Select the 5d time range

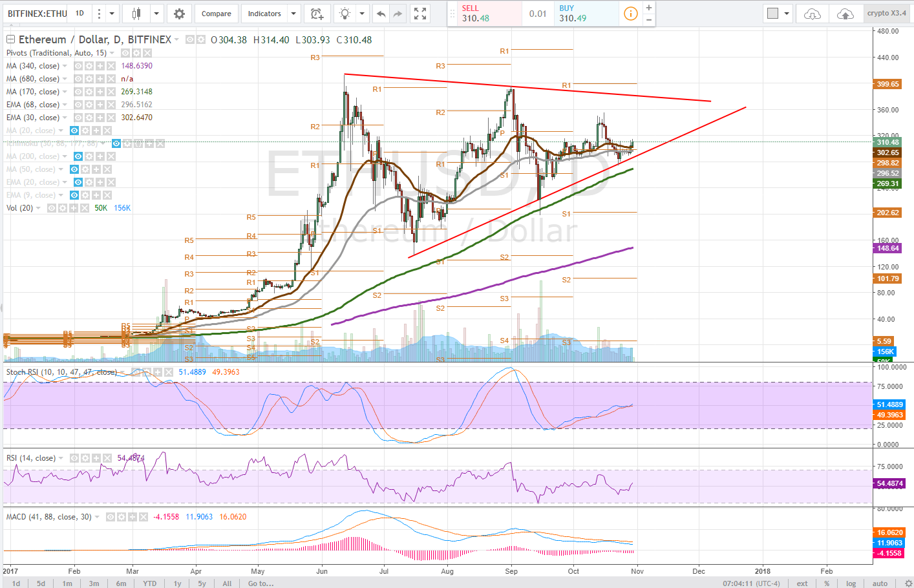[x=41, y=583]
